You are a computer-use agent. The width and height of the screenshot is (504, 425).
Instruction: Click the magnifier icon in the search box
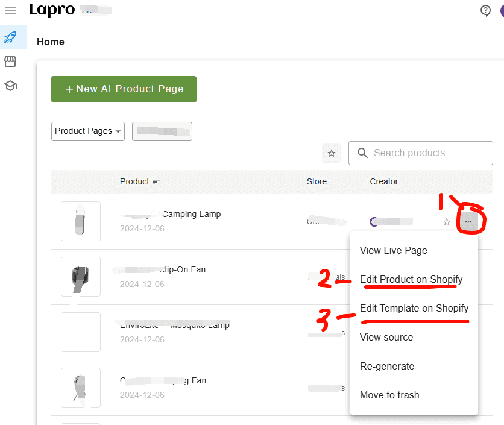[x=362, y=153]
